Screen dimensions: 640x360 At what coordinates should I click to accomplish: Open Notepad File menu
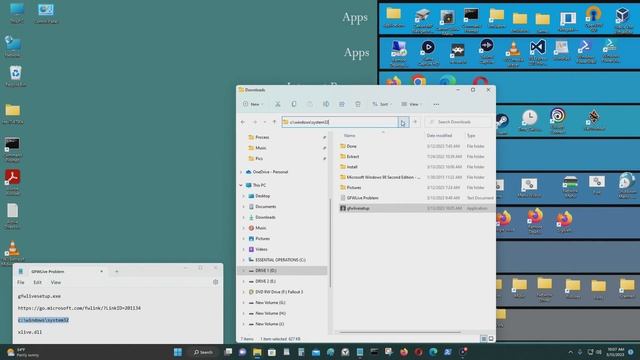pyautogui.click(x=21, y=282)
